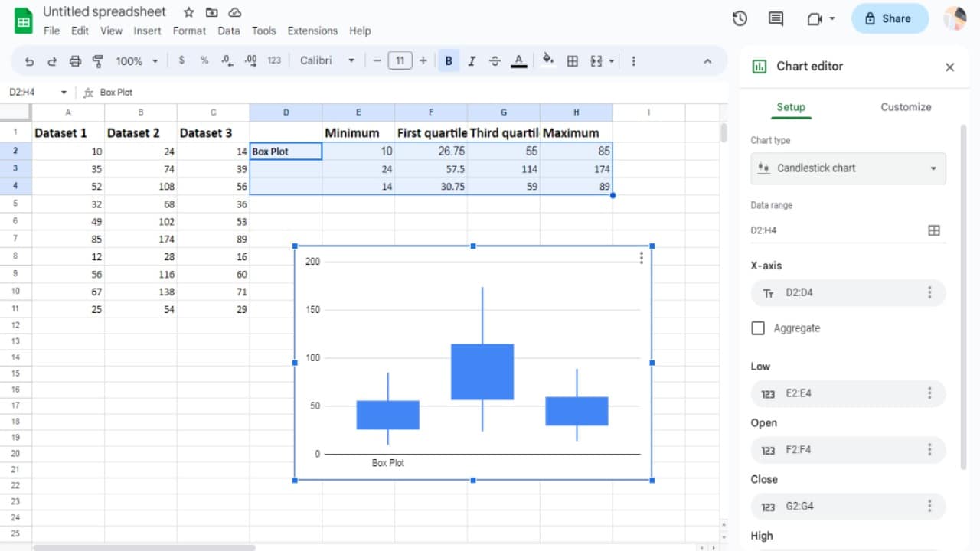Toggle bold formatting button
The height and width of the screenshot is (551, 980).
449,61
